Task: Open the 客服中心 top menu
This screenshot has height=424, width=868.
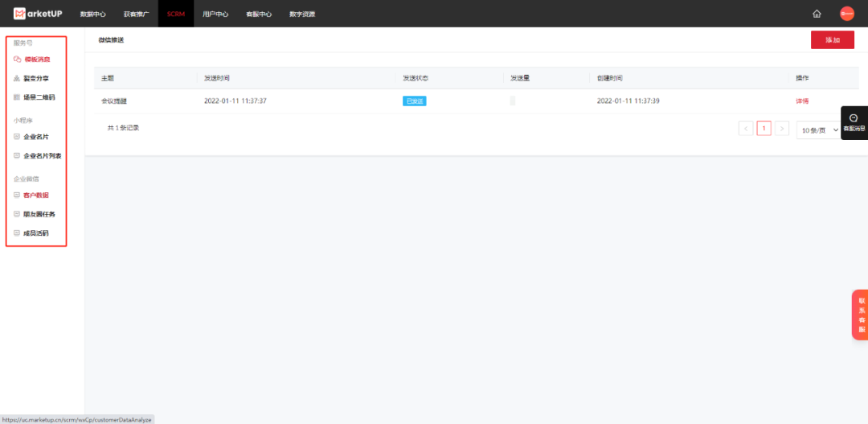Action: click(259, 14)
